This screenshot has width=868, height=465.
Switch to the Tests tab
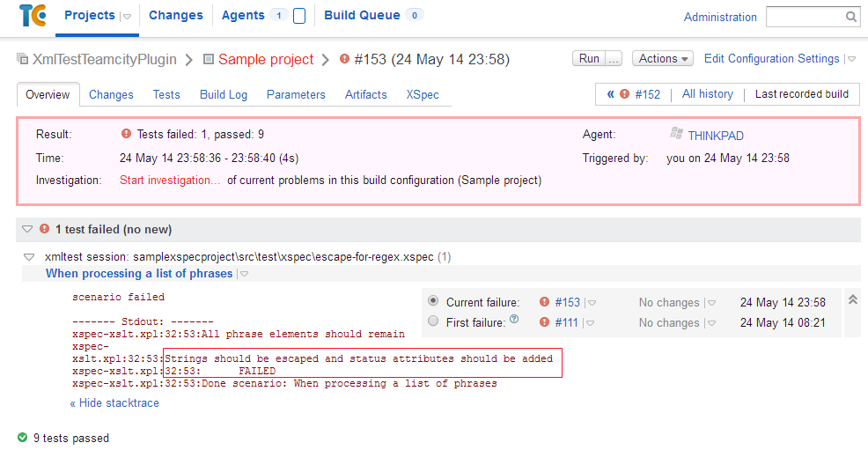[x=166, y=94]
